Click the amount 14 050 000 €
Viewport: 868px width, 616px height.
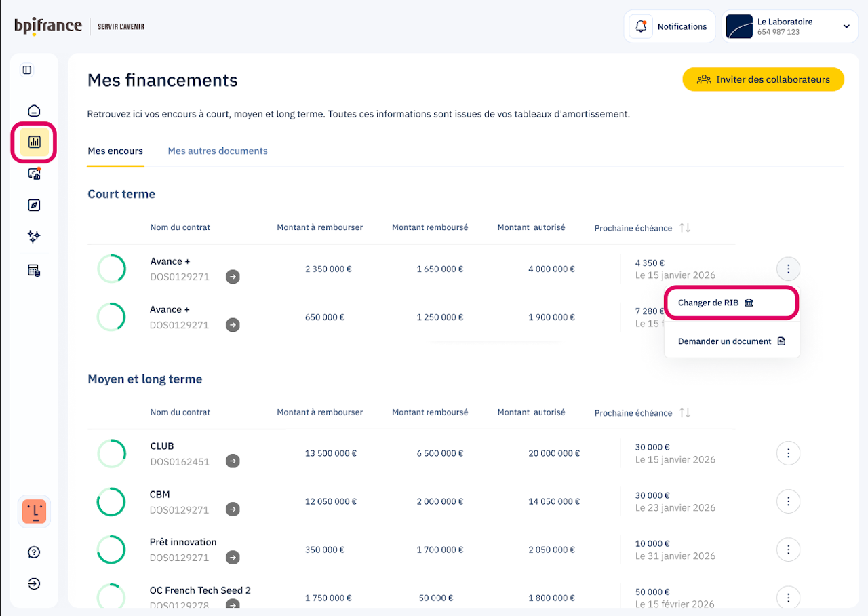click(x=553, y=501)
